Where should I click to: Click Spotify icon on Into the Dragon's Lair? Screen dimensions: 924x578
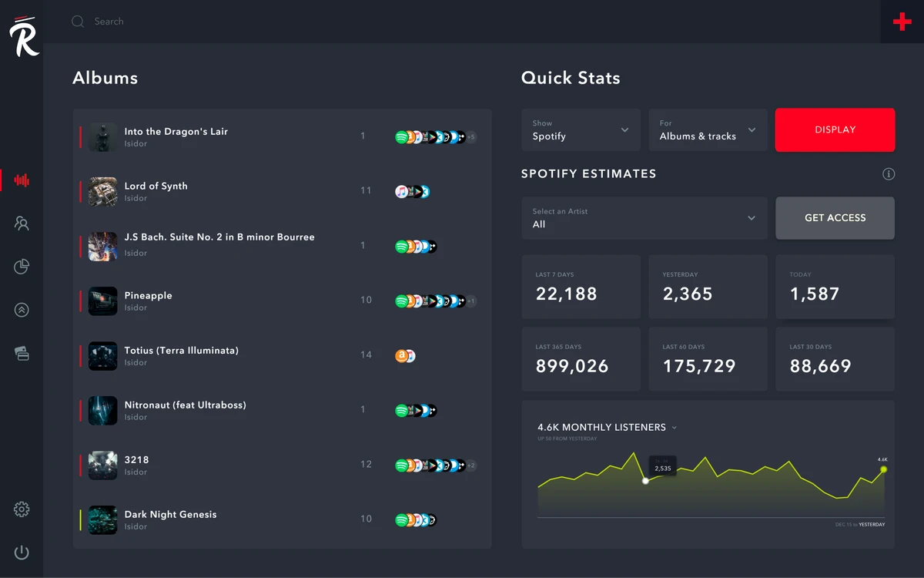click(x=401, y=137)
